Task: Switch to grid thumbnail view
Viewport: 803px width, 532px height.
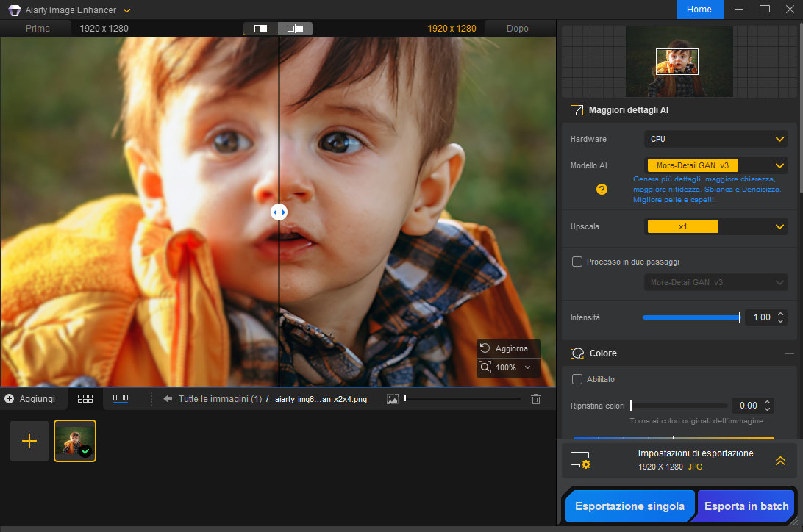Action: 85,398
